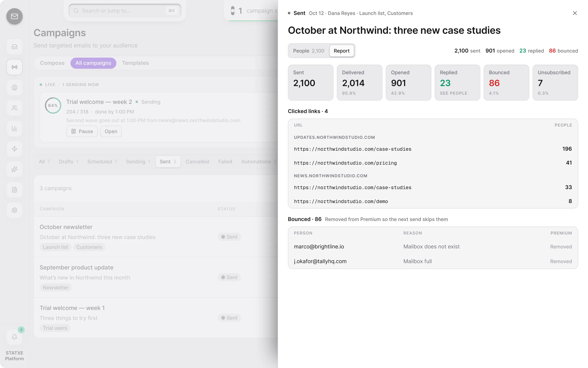Open the lightning bolt automations sidebar icon
Screen dimensions: 588x368
[14, 149]
